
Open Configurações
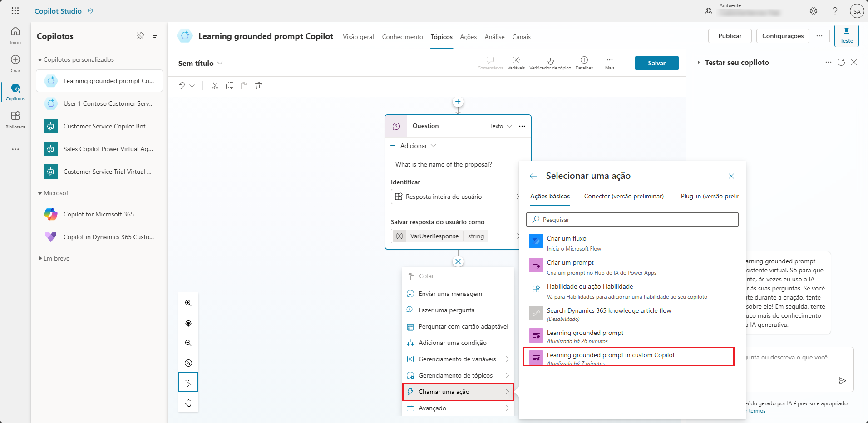783,36
